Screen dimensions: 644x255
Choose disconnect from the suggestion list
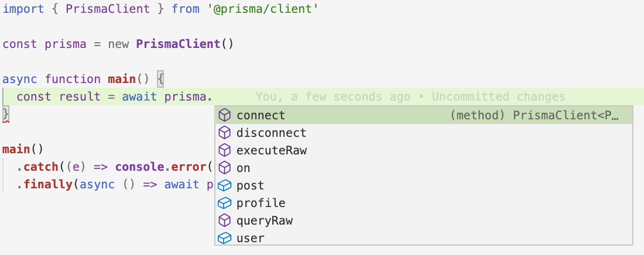pyautogui.click(x=424, y=133)
